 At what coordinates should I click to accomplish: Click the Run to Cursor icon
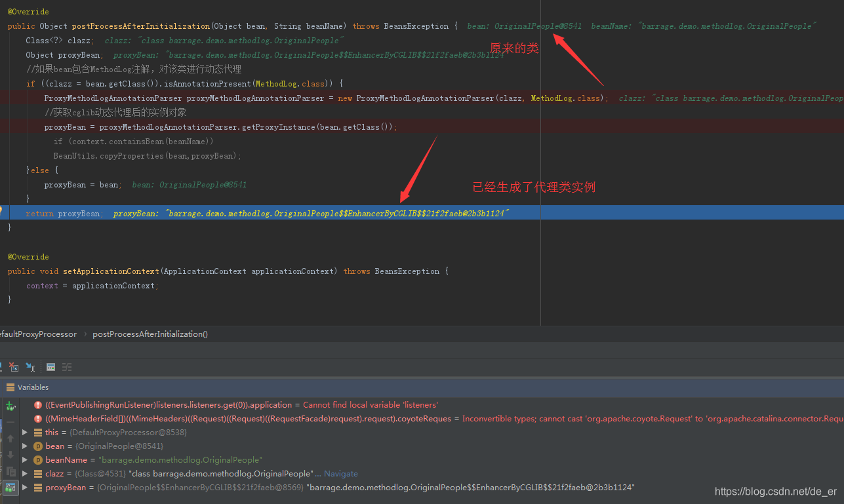[30, 367]
